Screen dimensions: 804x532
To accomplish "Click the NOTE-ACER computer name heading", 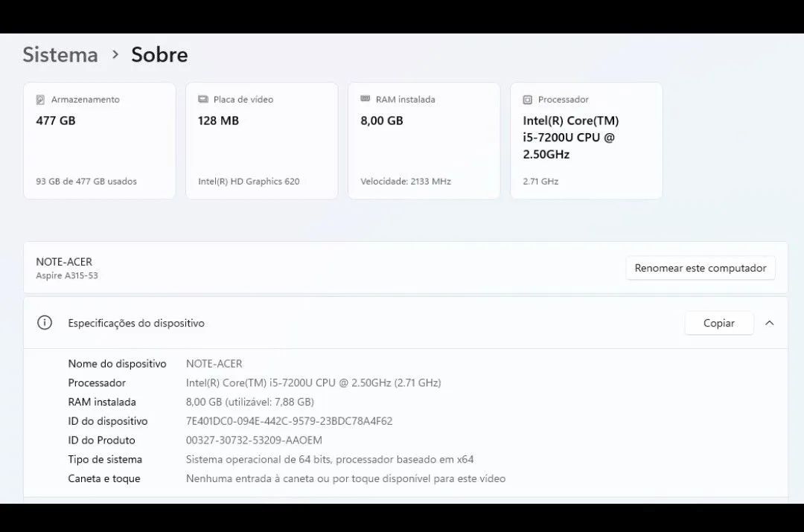I will [64, 262].
